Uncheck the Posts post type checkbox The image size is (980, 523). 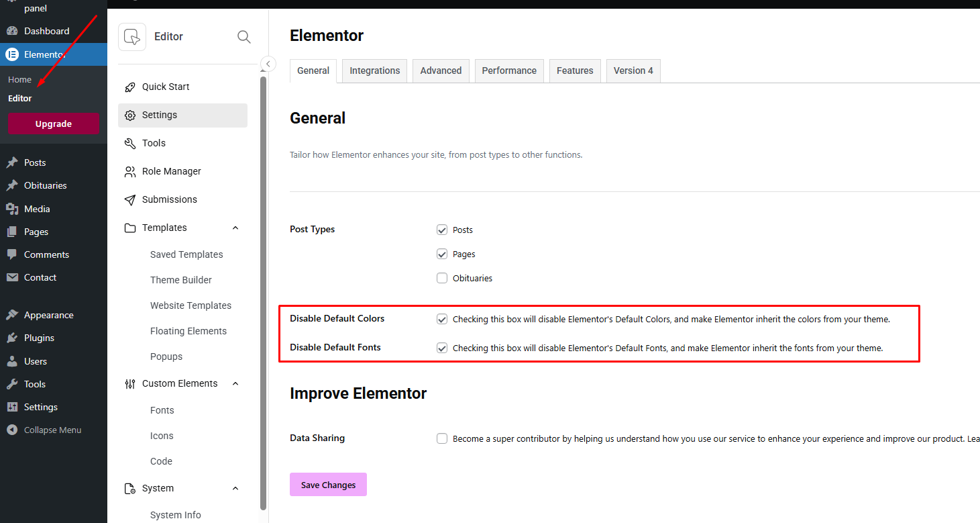tap(442, 230)
